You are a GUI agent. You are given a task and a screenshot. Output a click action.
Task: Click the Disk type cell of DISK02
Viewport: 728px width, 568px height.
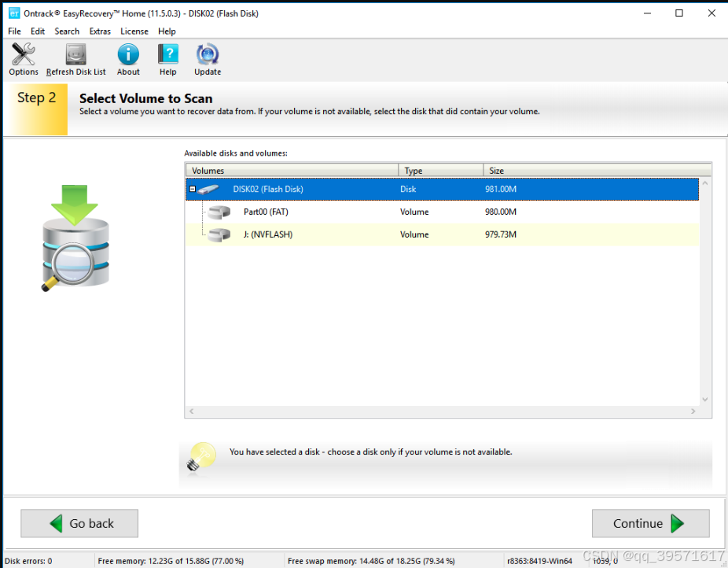(408, 189)
